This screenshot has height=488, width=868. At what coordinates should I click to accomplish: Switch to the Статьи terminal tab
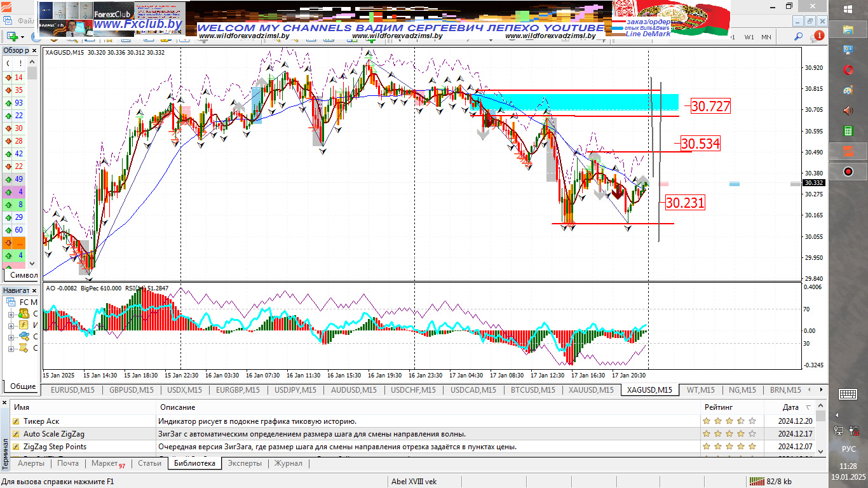149,463
